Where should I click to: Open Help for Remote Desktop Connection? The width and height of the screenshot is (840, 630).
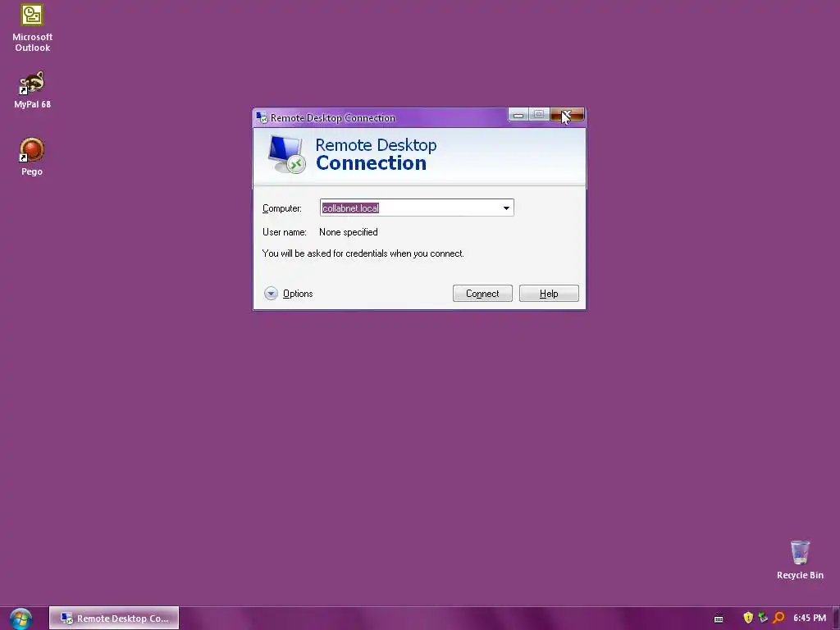coord(549,294)
